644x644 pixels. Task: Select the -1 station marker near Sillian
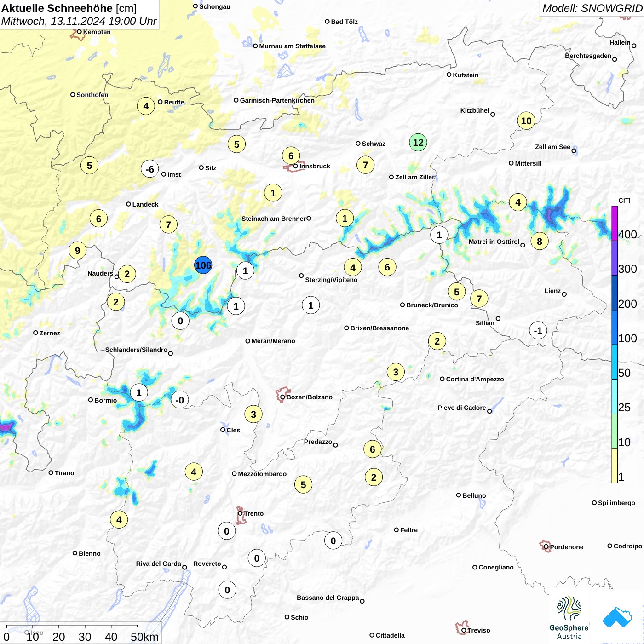tap(538, 330)
